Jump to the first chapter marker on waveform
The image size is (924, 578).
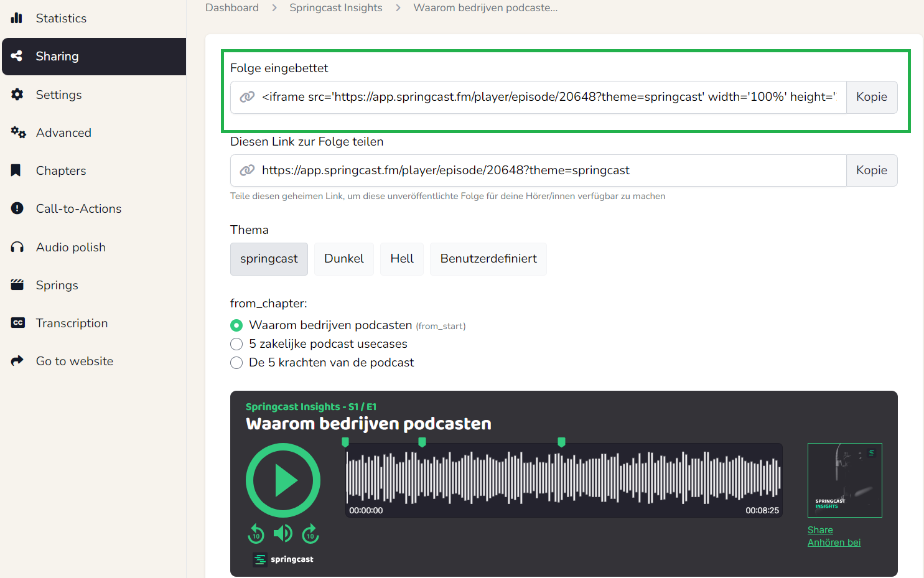click(345, 442)
